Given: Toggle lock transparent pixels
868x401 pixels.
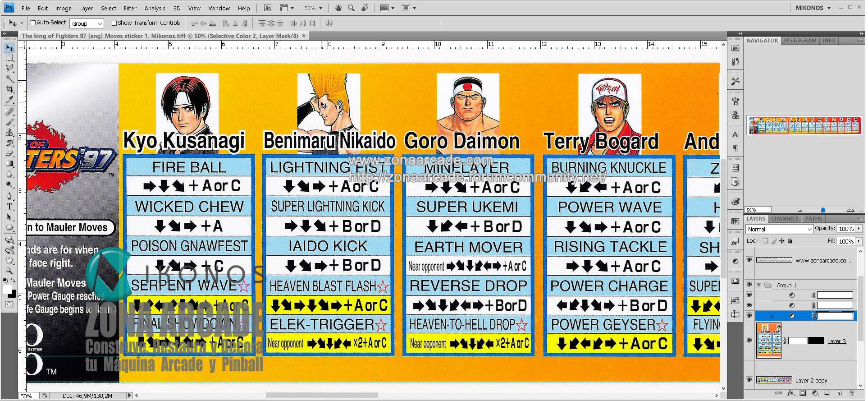Looking at the screenshot, I should (765, 241).
